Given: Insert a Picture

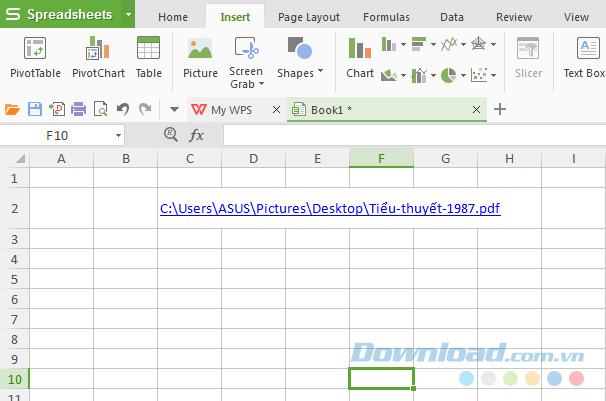Looking at the screenshot, I should (x=200, y=58).
